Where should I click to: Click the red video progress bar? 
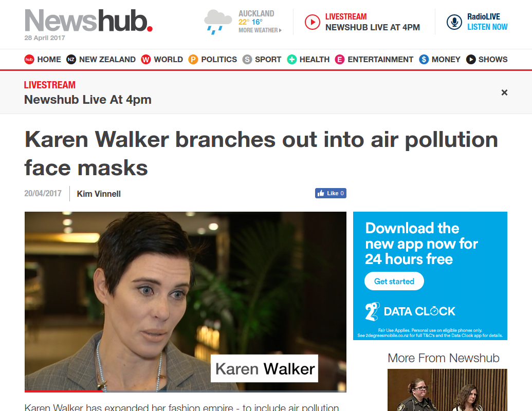pos(63,391)
